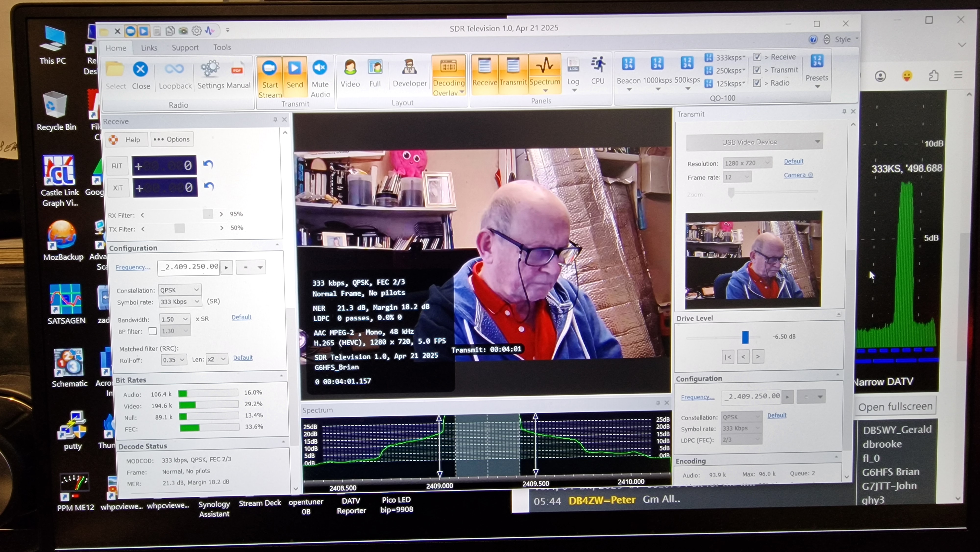Toggle the Spectrum panel button
The height and width of the screenshot is (552, 980).
544,73
